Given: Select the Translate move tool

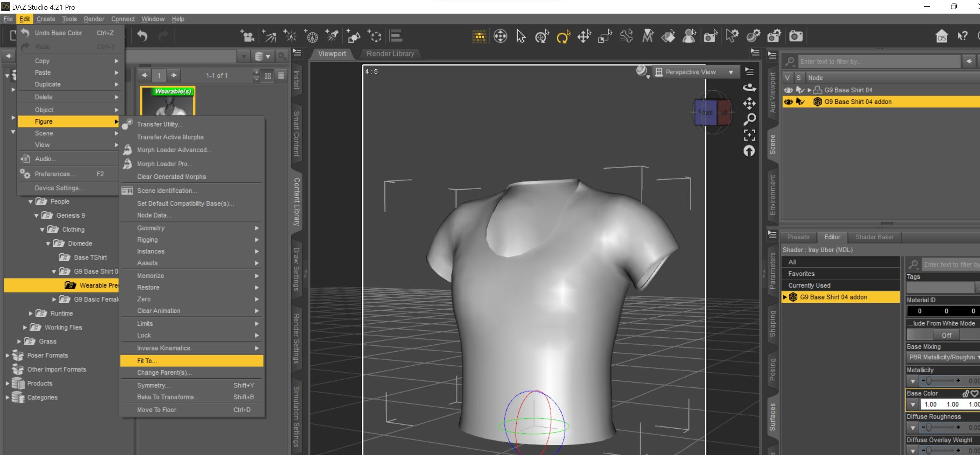Looking at the screenshot, I should pyautogui.click(x=584, y=37).
